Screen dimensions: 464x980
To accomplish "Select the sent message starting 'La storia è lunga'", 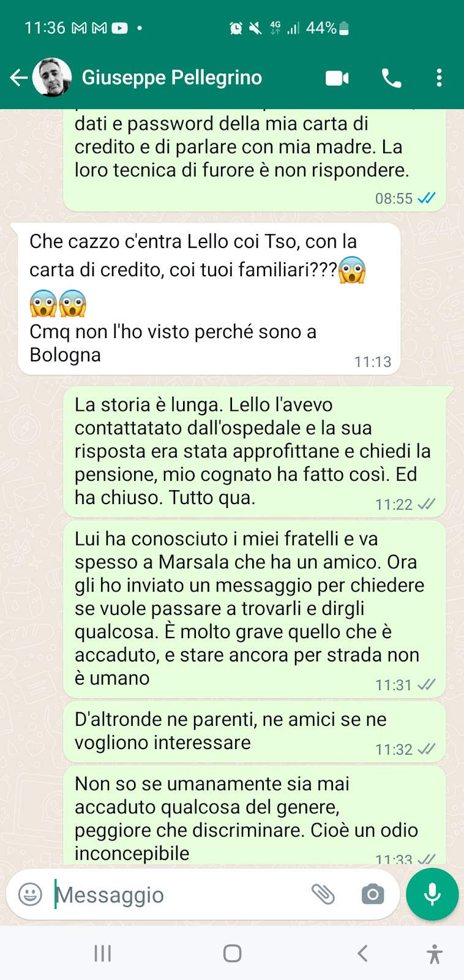I will (x=255, y=452).
